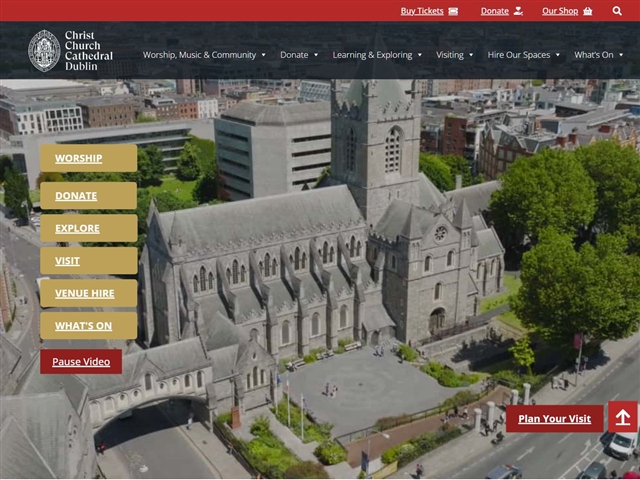Click the scroll-to-top arrow button

coord(622,417)
